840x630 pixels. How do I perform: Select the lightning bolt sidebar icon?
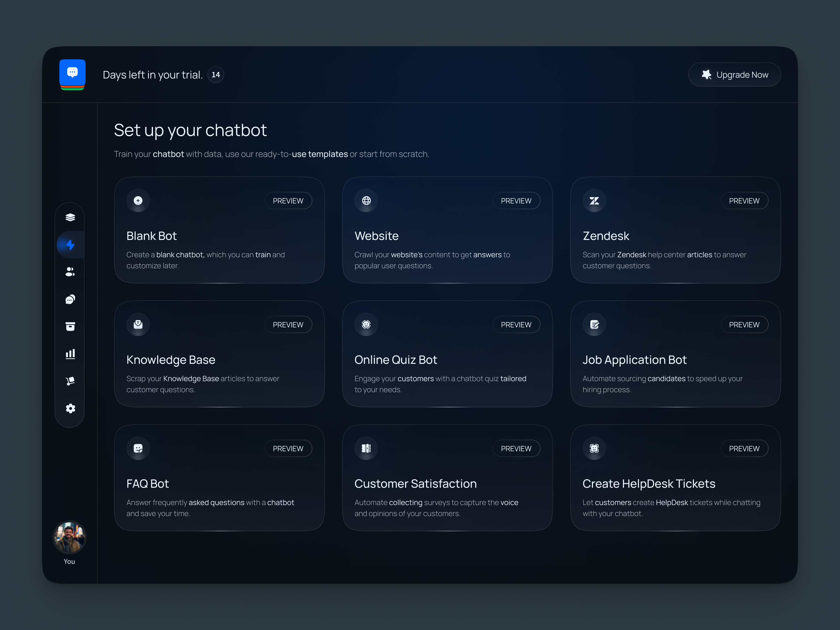click(x=70, y=245)
